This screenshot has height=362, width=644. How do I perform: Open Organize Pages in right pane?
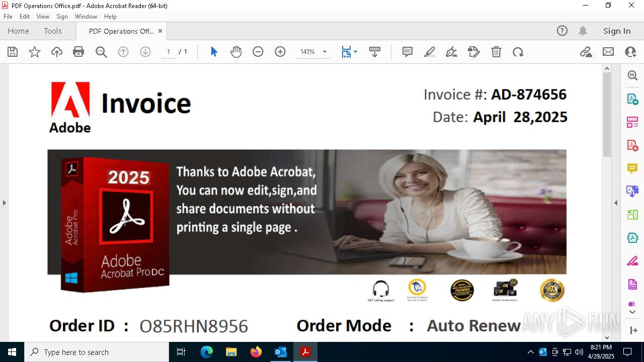point(632,122)
